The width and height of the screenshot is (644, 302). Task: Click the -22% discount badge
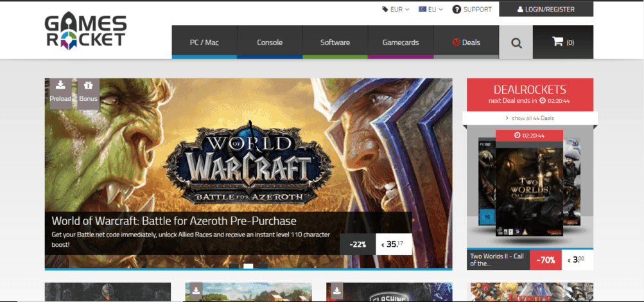[x=358, y=244]
